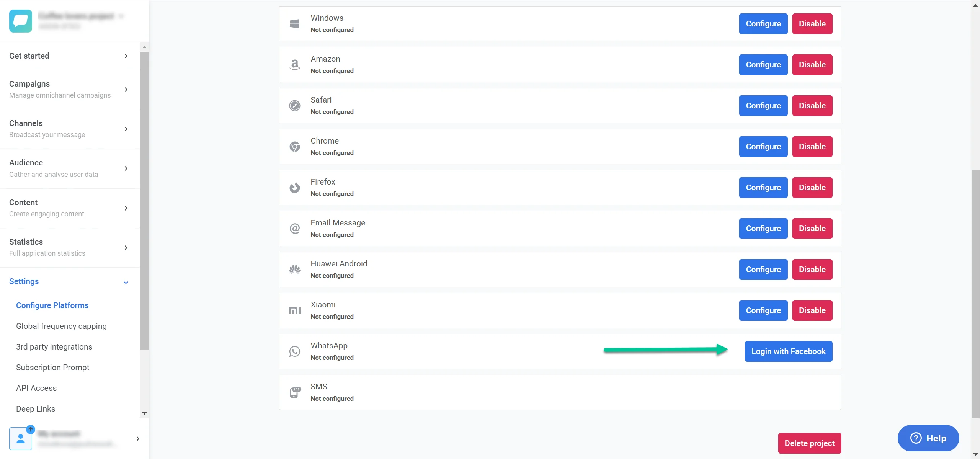The width and height of the screenshot is (980, 459).
Task: Disable the Email Message platform
Action: [812, 229]
